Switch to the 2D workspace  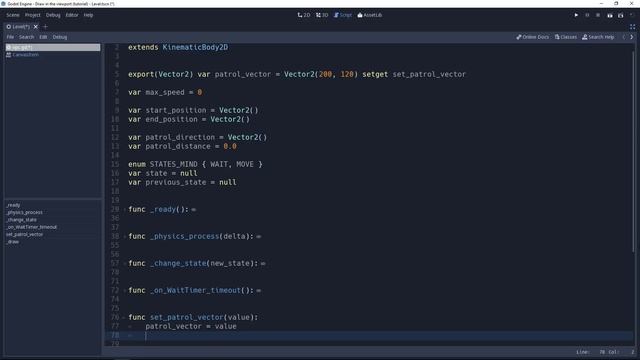click(x=304, y=15)
